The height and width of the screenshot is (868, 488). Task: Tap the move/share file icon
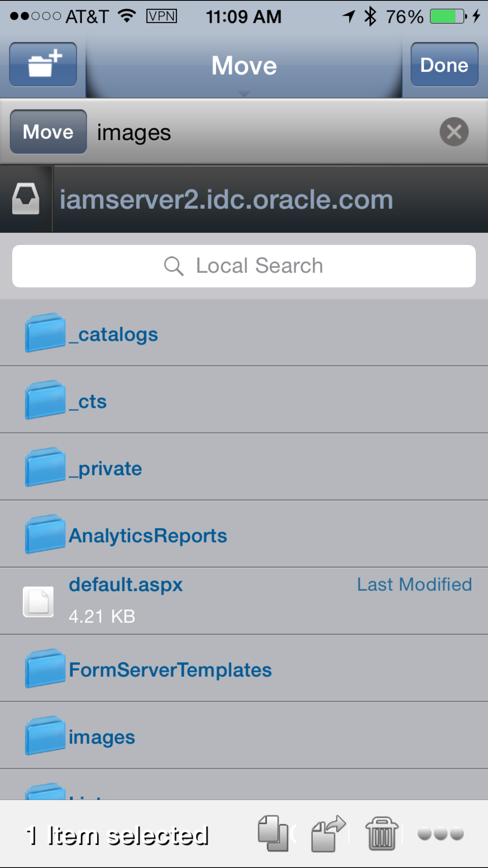pos(328,833)
